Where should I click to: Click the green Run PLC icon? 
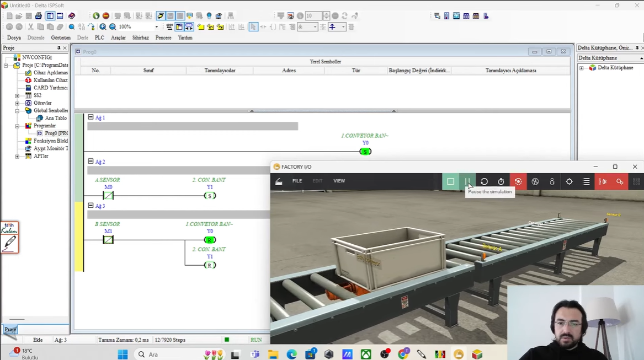pos(96,16)
